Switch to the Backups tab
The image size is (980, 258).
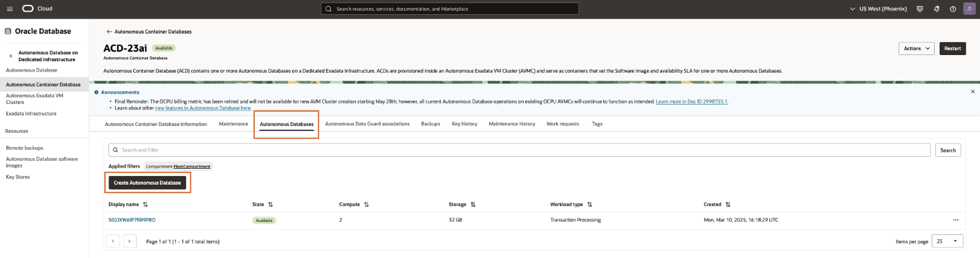tap(431, 124)
